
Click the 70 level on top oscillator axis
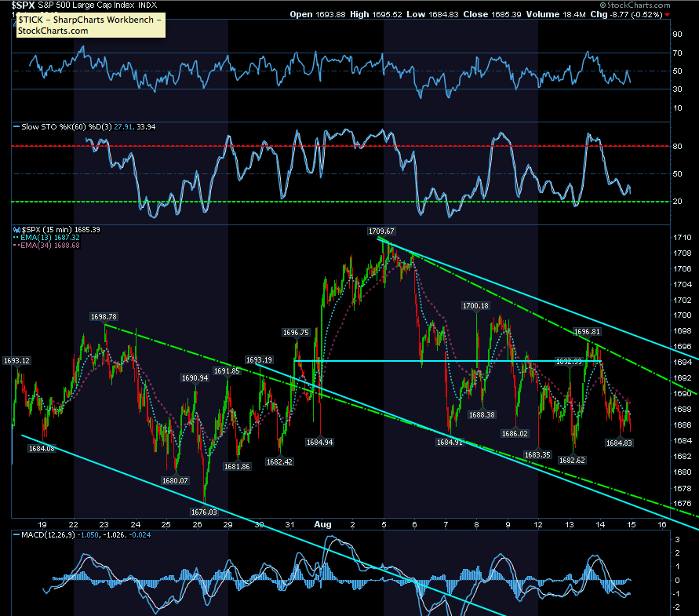(x=677, y=53)
